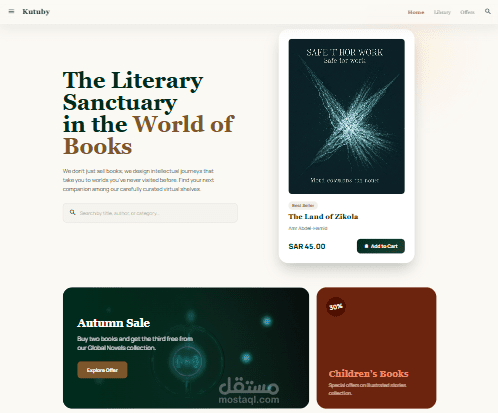Click the 30% discount badge
This screenshot has width=498, height=413.
tap(336, 307)
